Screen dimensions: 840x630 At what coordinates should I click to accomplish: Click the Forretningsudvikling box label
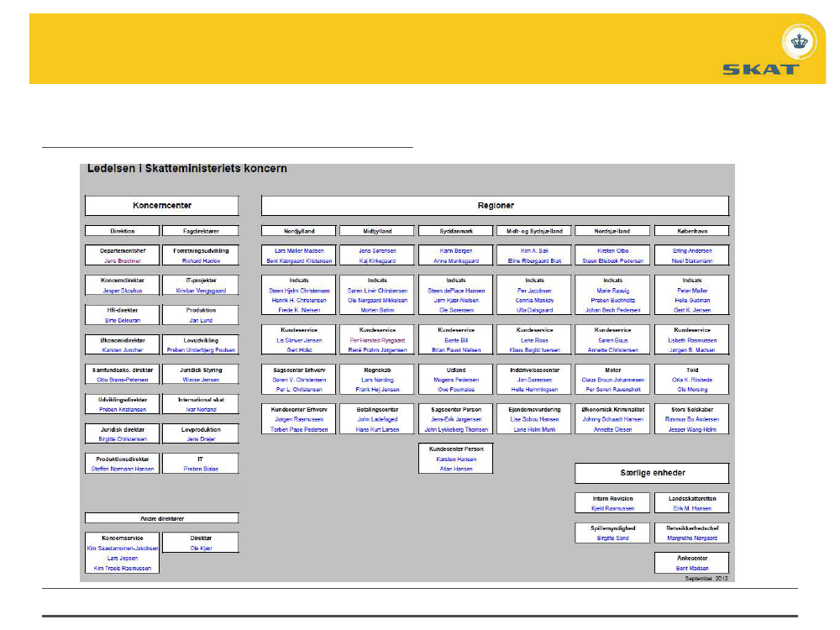click(201, 250)
